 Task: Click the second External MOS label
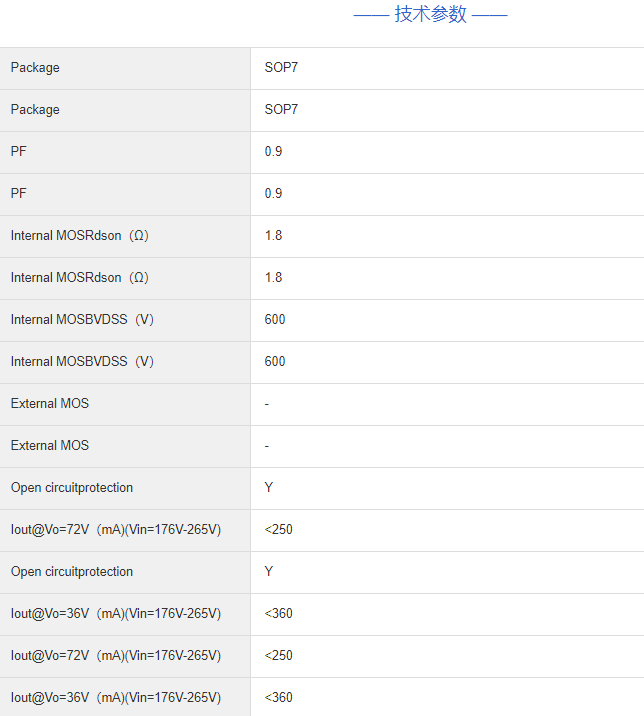[x=50, y=446]
